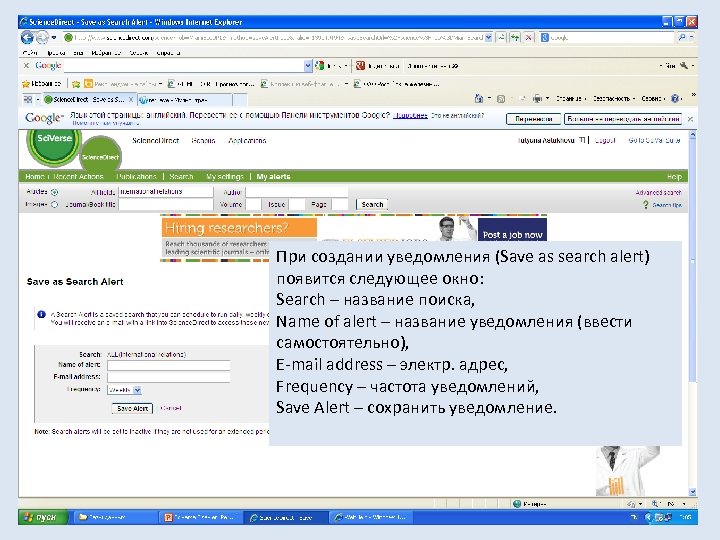Open a new blank tab
Screen dimensions: 720x540
pos(240,100)
